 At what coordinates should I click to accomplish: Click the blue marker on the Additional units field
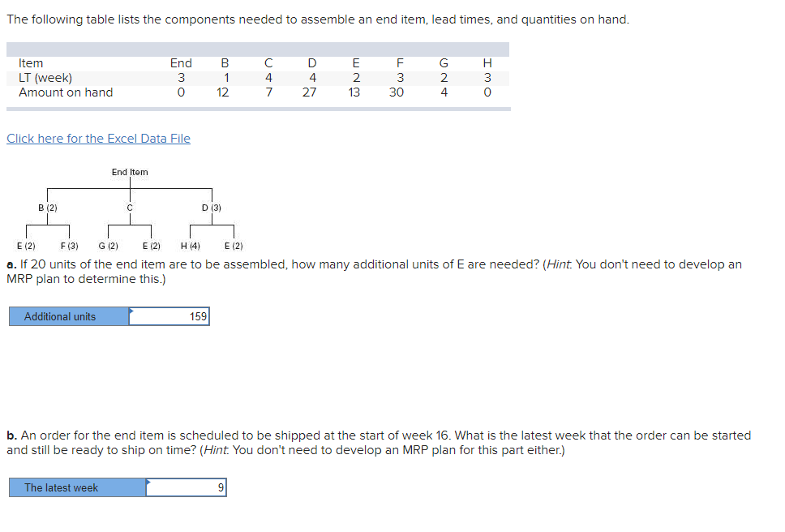tap(132, 311)
